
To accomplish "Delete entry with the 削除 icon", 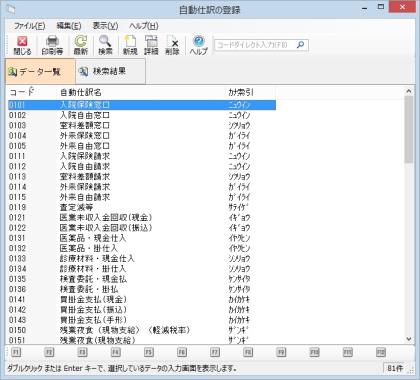I will 172,45.
